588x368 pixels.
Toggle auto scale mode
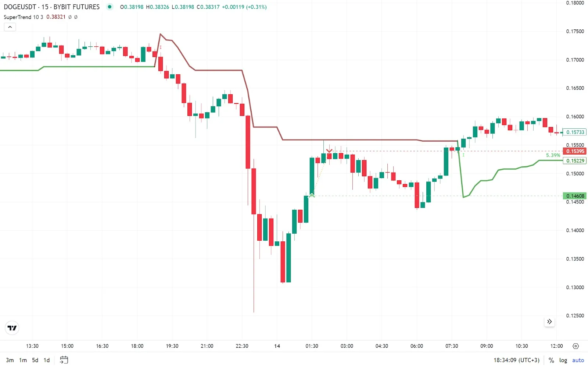point(578,360)
